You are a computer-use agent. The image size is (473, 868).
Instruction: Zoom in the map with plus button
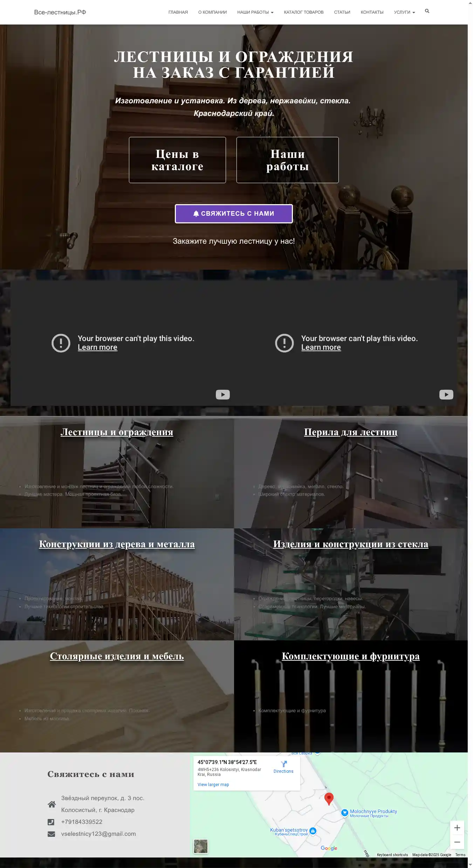tap(457, 828)
